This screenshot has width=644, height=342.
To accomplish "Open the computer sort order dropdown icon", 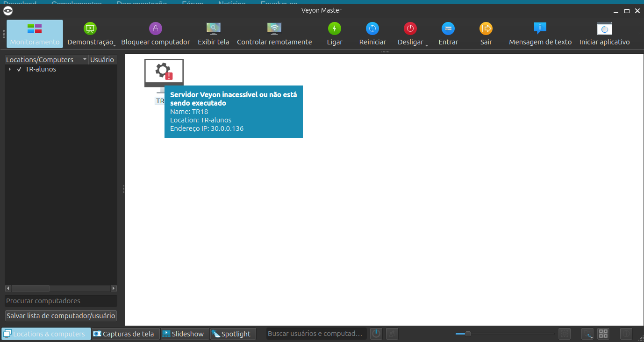I will point(587,334).
